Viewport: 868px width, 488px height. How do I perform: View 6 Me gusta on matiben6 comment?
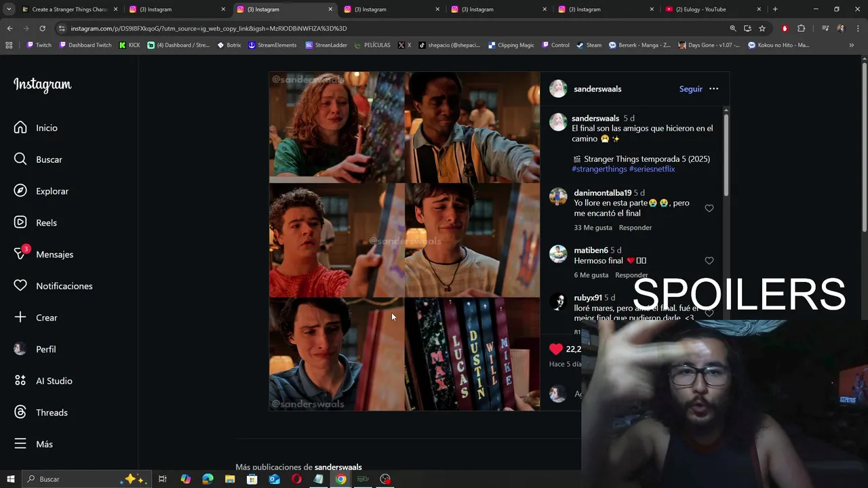pos(591,275)
